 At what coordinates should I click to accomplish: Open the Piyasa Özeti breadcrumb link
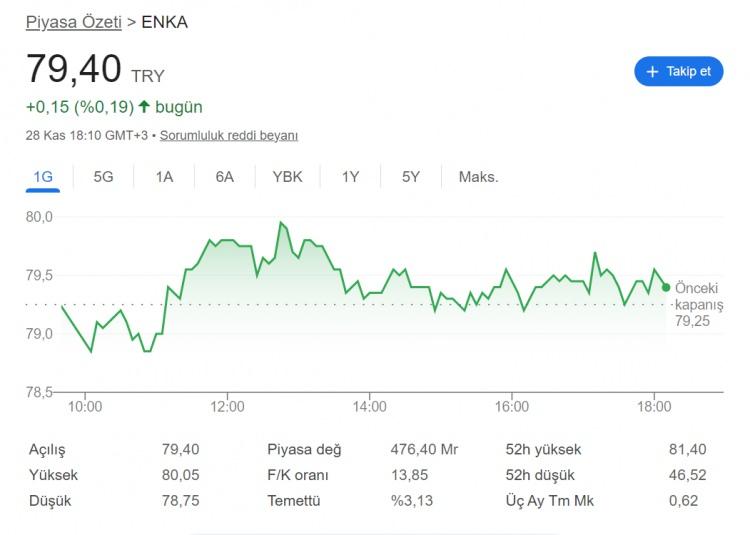[73, 21]
